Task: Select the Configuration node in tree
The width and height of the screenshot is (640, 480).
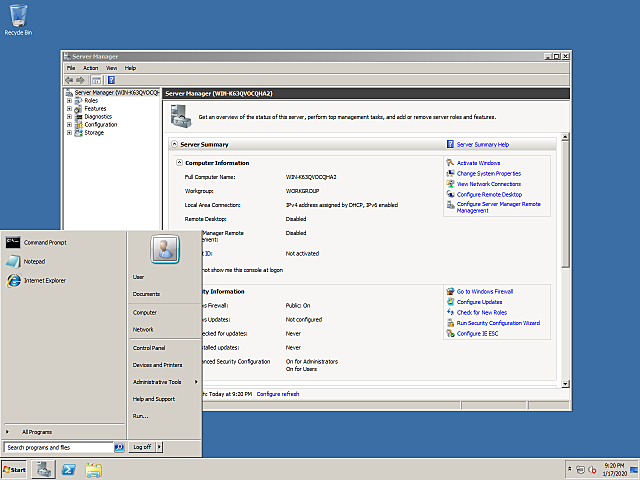Action: pyautogui.click(x=101, y=124)
